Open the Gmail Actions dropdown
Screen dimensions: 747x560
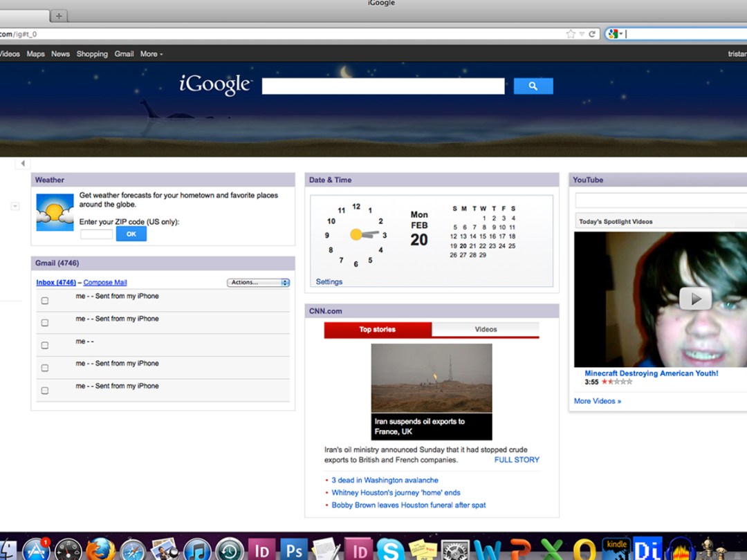[x=258, y=282]
